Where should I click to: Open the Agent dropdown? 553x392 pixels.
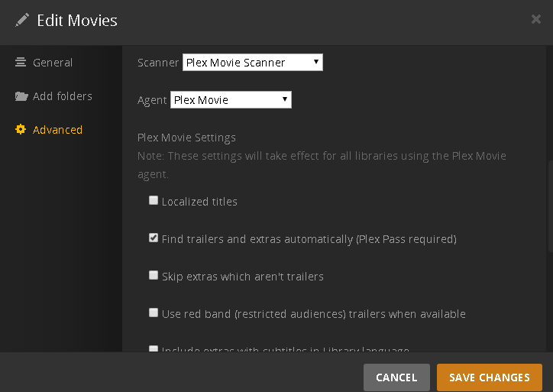(x=231, y=100)
